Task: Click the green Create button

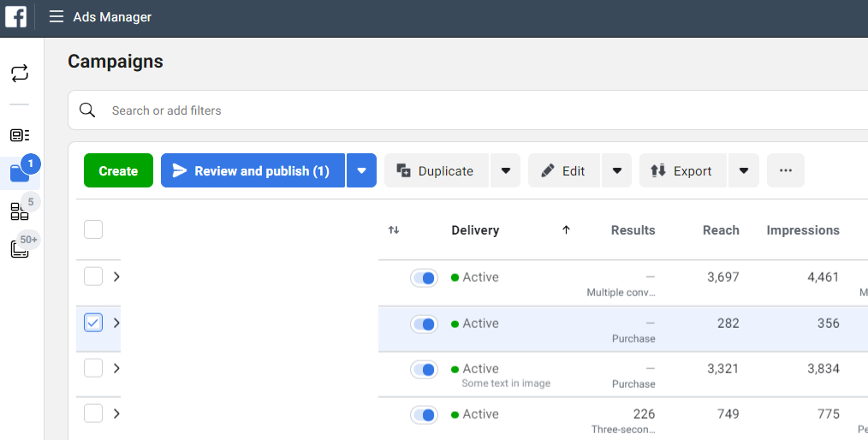Action: pos(118,171)
